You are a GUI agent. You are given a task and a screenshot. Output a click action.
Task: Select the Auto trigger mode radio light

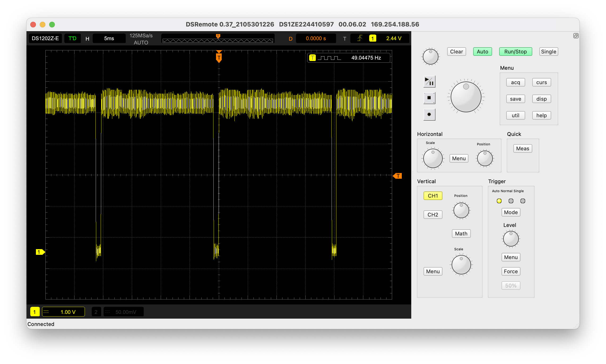click(499, 201)
